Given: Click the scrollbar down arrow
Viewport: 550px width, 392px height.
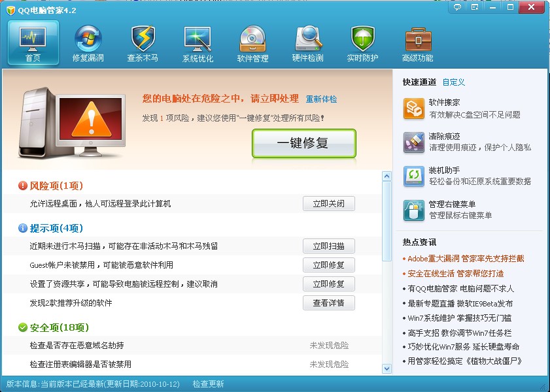Looking at the screenshot, I should 387,368.
